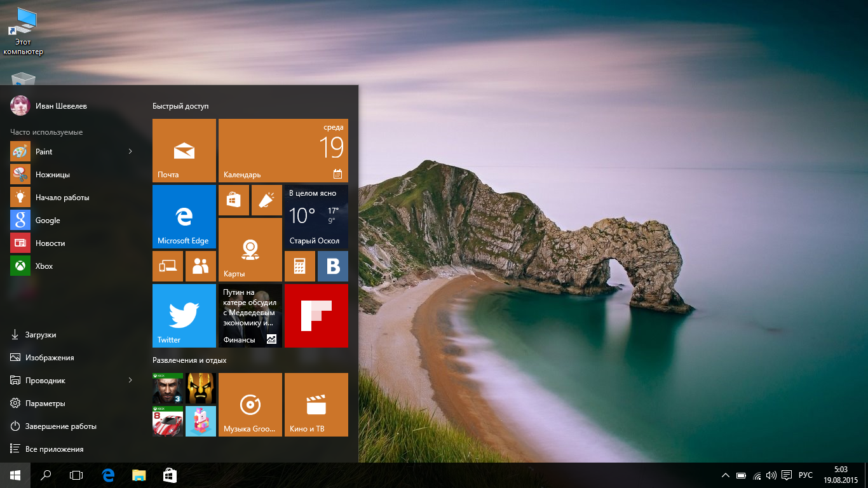Viewport: 868px width, 488px height.
Task: Open the Movies & TV (Кино и ТВ) tile
Action: 316,405
